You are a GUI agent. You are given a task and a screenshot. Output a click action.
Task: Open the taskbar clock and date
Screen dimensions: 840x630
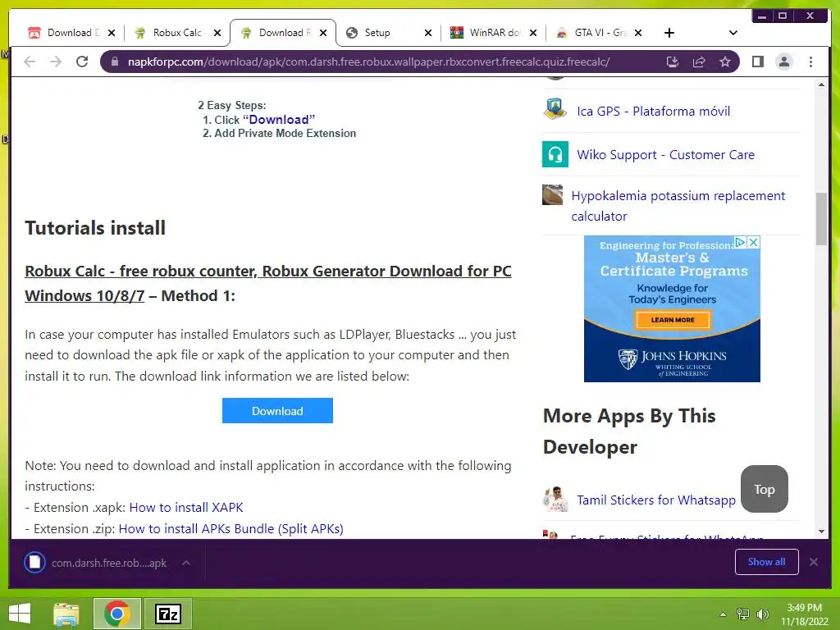click(x=804, y=614)
